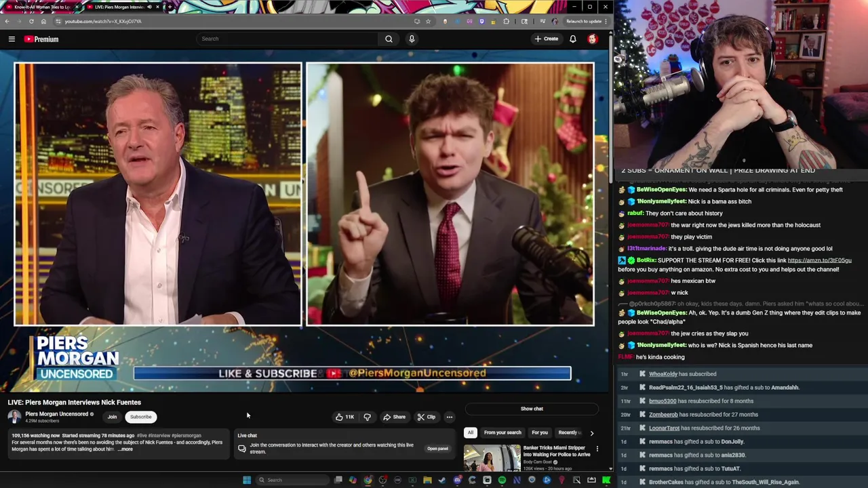Open the YouTube account avatar menu
The width and height of the screenshot is (868, 488).
coord(592,39)
